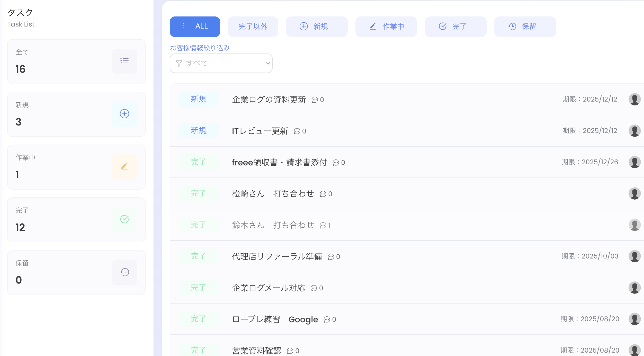Switch to the 完了以外 filter tab

point(253,26)
